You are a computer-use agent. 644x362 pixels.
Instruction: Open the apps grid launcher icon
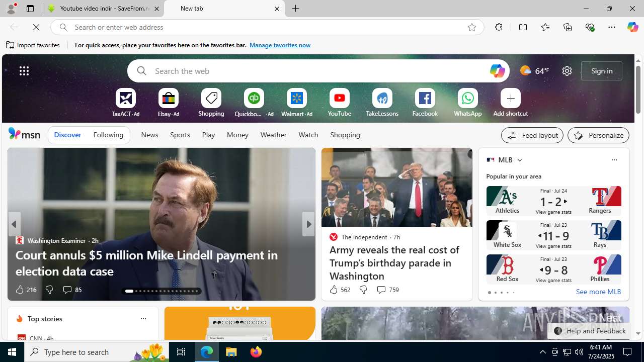pyautogui.click(x=24, y=71)
